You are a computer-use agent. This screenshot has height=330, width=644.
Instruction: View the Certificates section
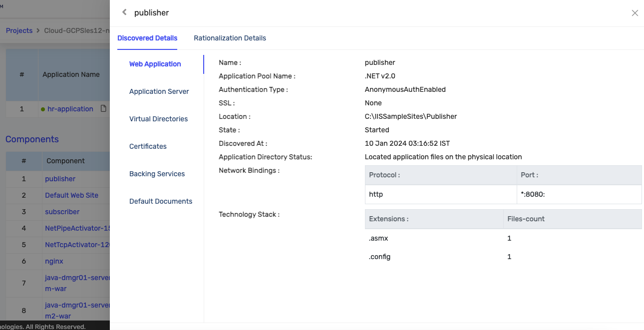(148, 146)
